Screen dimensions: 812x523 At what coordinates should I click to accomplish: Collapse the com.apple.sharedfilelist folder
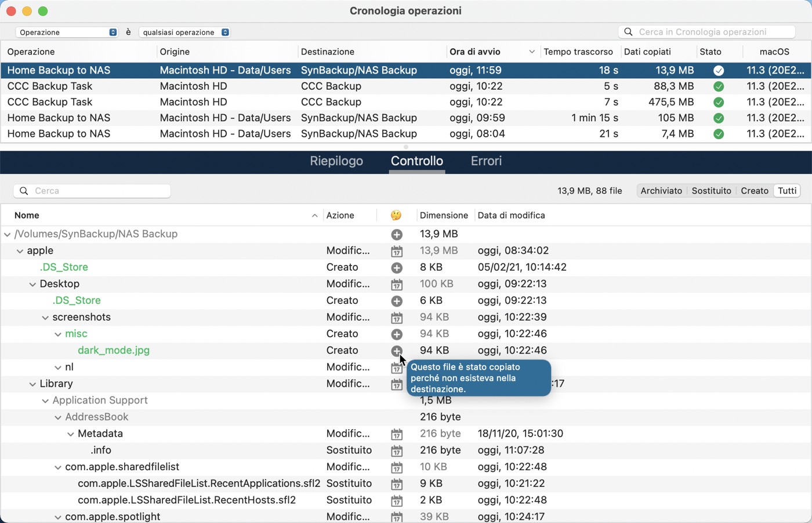58,467
